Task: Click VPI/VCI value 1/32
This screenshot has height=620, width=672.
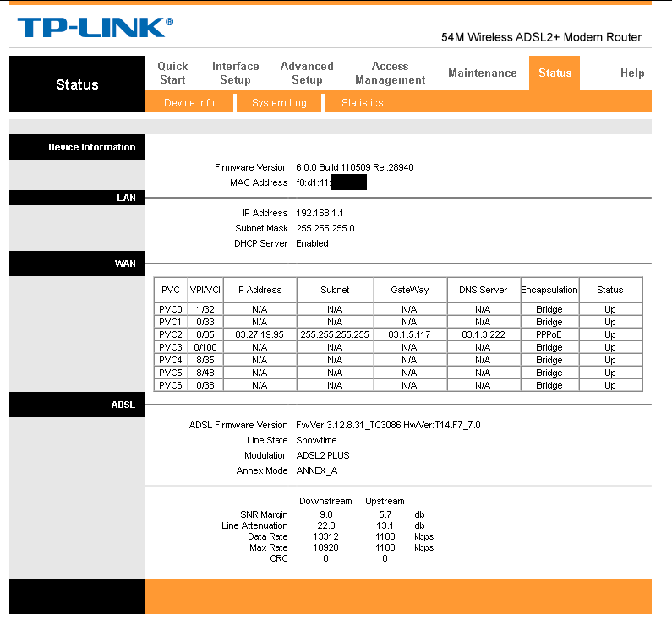Action: pyautogui.click(x=205, y=309)
